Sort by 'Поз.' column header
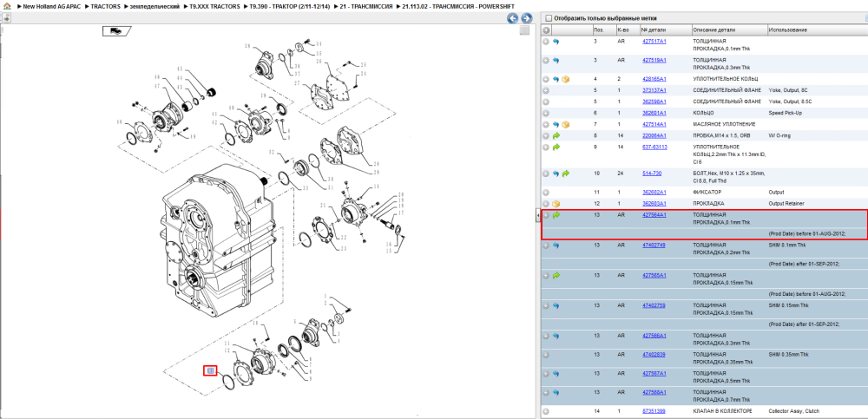The height and width of the screenshot is (419, 868). coord(603,29)
